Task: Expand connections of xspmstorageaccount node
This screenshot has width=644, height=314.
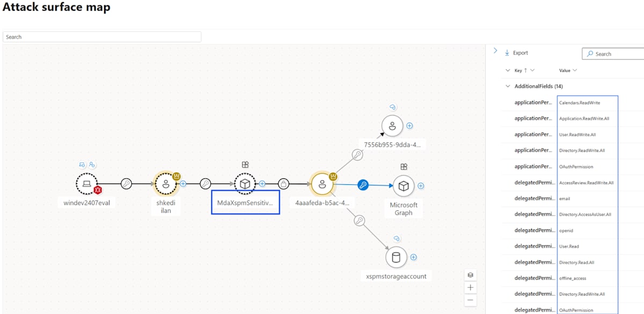Action: 413,257
